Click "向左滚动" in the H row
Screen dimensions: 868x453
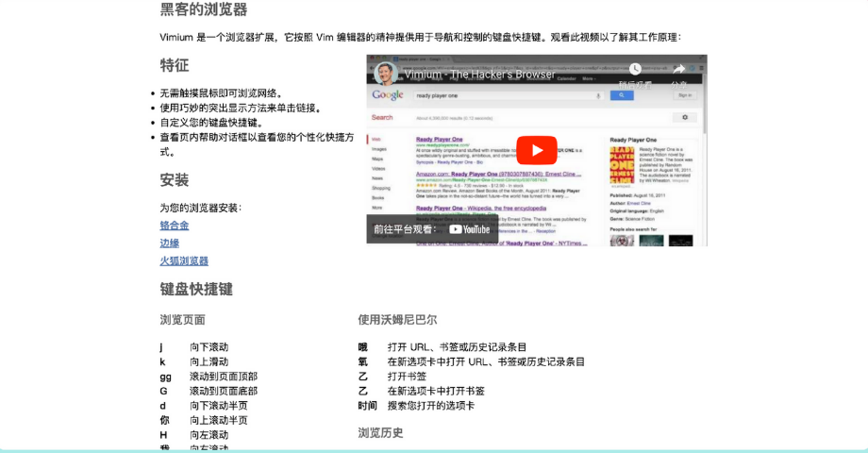click(x=209, y=435)
